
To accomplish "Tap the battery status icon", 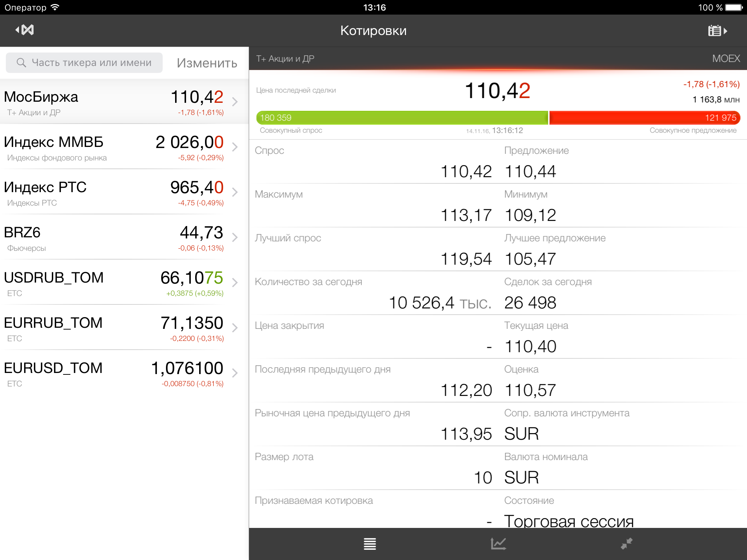I will click(734, 7).
